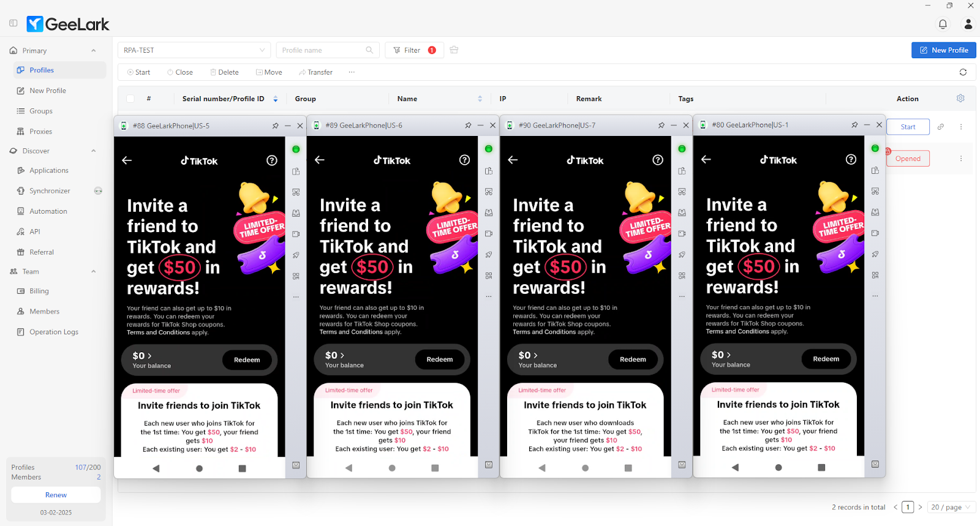980x526 pixels.
Task: Click Move in the toolbar
Action: (269, 72)
